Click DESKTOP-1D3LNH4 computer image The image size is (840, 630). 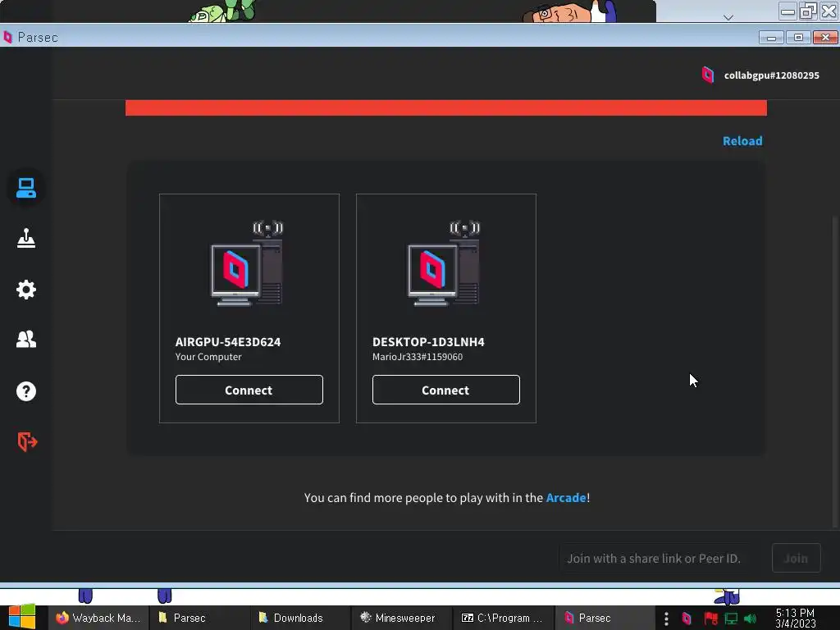click(x=444, y=263)
